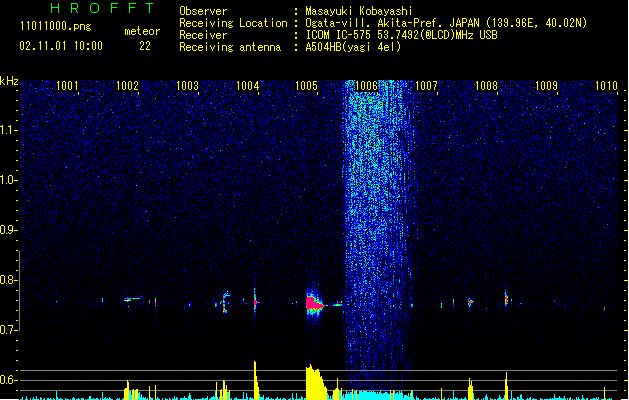Select the file name 11011000.png
The width and height of the screenshot is (629, 400).
click(x=56, y=26)
